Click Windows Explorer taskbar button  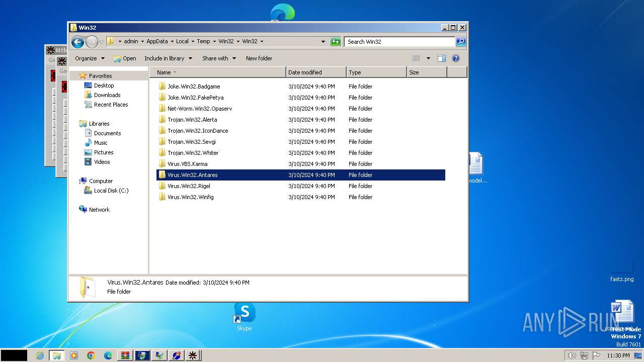pyautogui.click(x=56, y=355)
